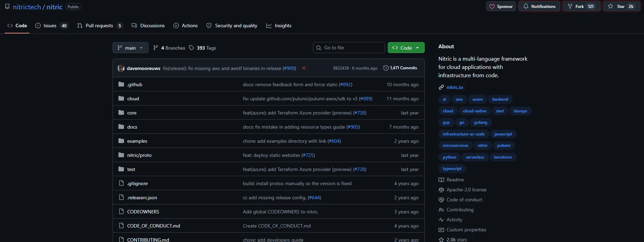Select the aws topic tag
The height and width of the screenshot is (242, 644).
tap(459, 99)
